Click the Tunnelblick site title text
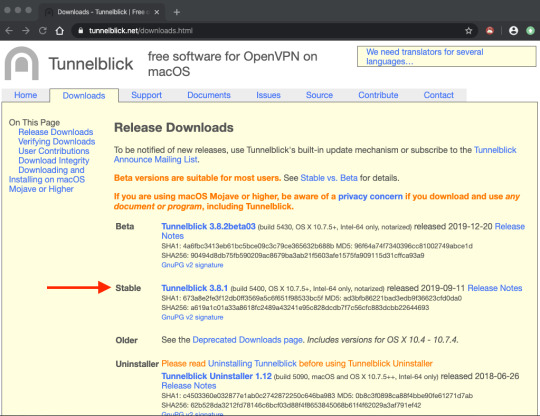Image resolution: width=540 pixels, height=416 pixels. (91, 64)
